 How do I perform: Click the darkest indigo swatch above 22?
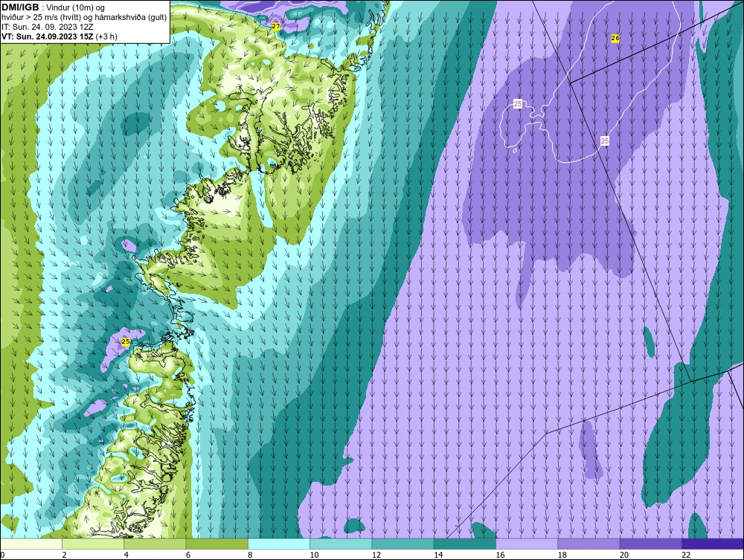click(712, 544)
